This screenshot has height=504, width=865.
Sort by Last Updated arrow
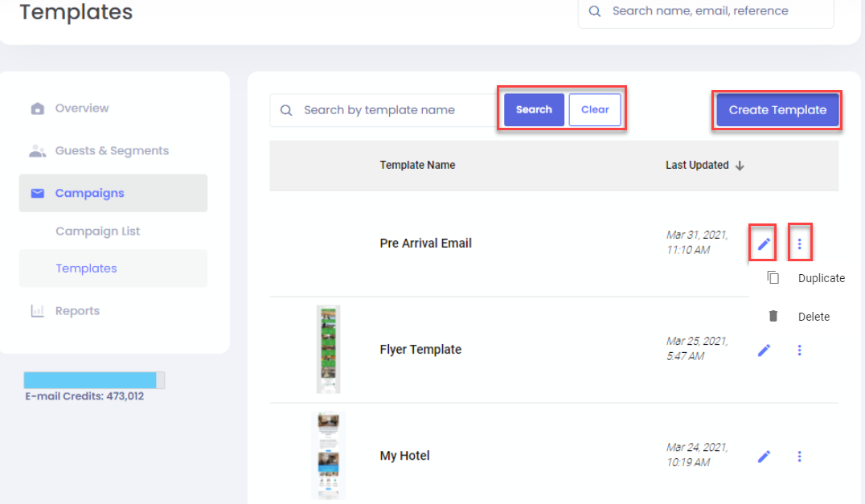pos(740,166)
